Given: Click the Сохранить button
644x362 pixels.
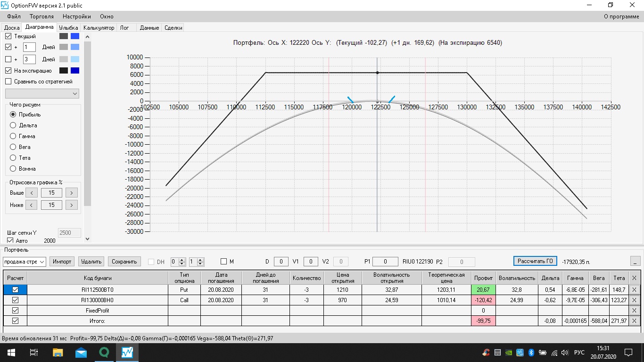Looking at the screenshot, I should 124,262.
